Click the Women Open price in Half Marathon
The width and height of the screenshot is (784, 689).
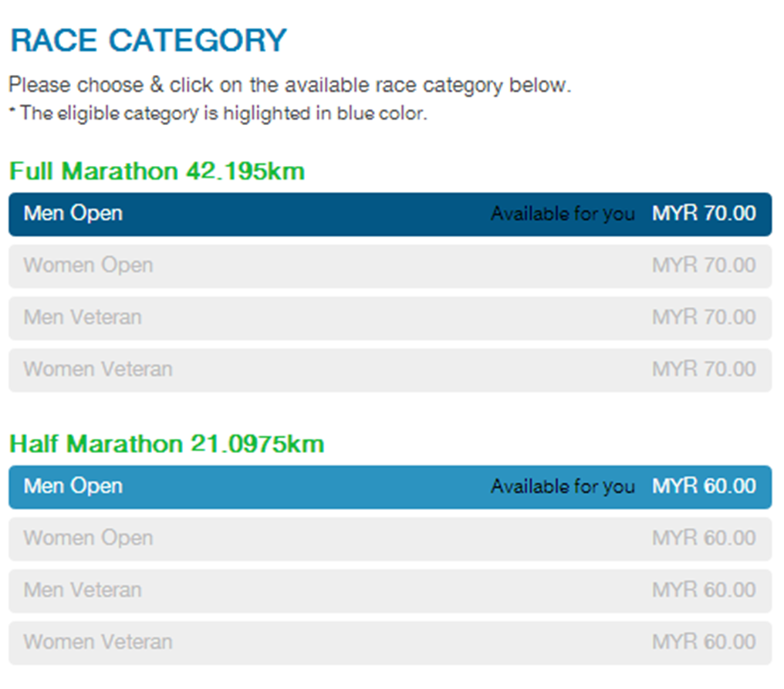coord(704,539)
